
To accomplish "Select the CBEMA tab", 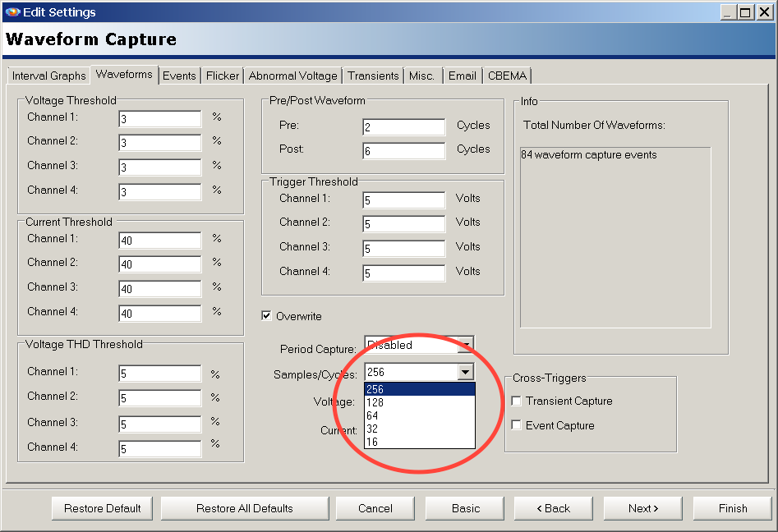I will click(x=507, y=76).
